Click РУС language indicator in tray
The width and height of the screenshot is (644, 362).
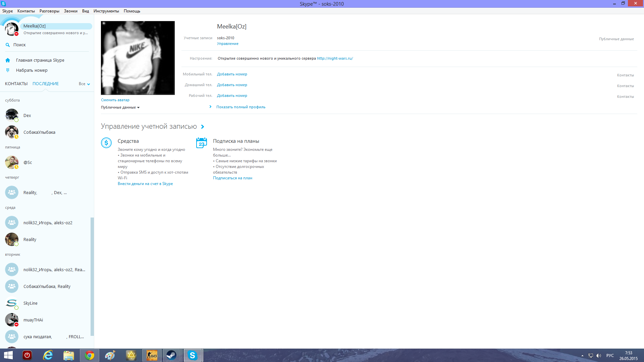click(x=610, y=356)
